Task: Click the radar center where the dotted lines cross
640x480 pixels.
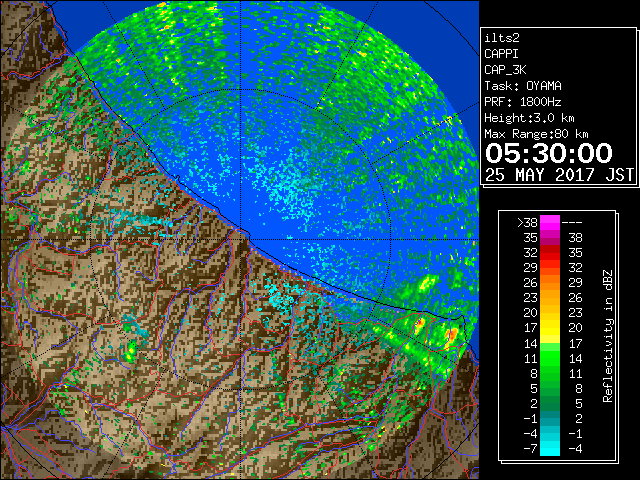Action: (241, 239)
